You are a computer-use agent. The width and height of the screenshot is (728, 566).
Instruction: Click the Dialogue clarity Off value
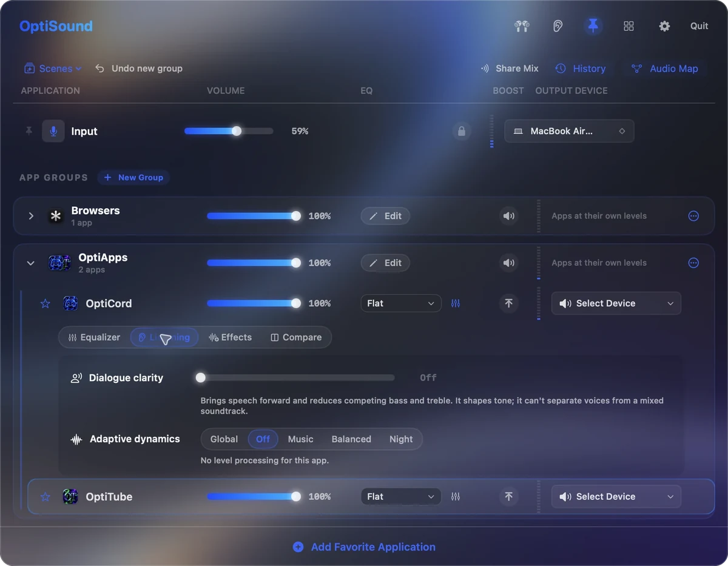[428, 378]
